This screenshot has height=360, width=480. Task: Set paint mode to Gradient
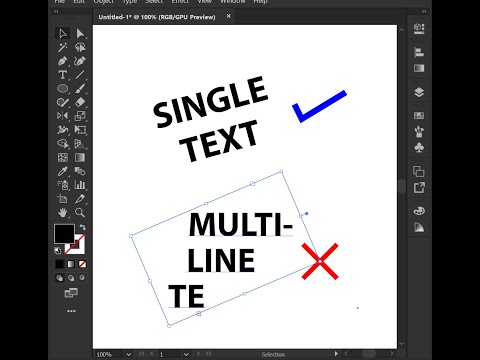point(71,264)
